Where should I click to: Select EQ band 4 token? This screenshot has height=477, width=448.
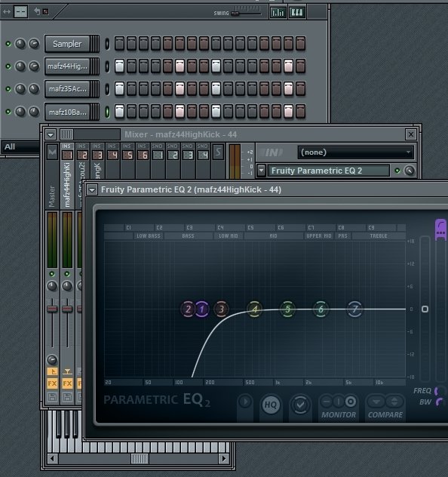(255, 309)
